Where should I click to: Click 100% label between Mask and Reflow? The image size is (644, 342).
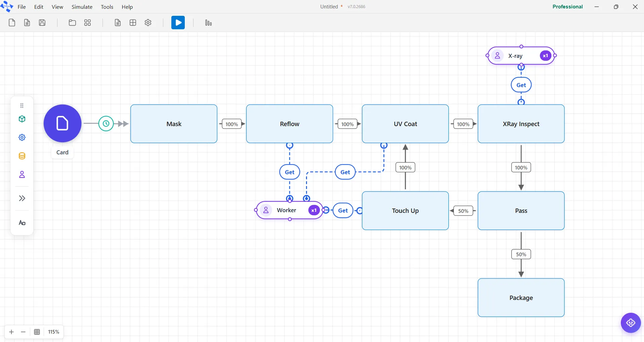pyautogui.click(x=232, y=124)
